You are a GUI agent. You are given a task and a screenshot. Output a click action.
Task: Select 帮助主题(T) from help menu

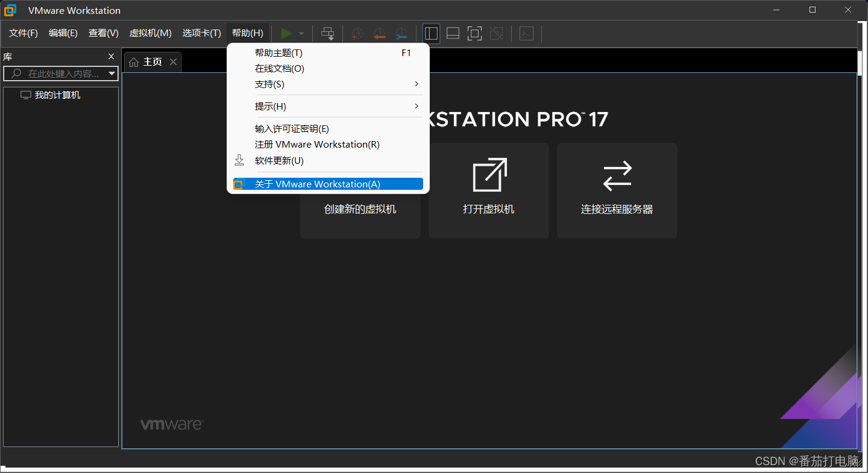[328, 53]
